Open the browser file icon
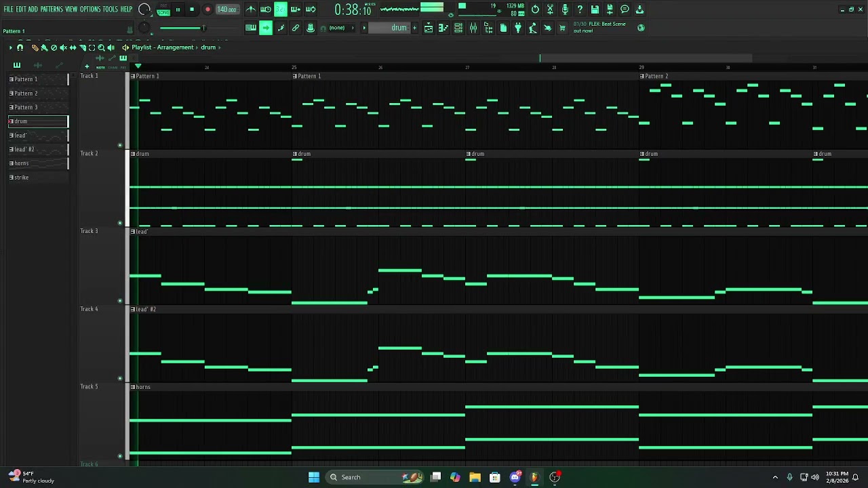This screenshot has height=488, width=868. coord(503,28)
